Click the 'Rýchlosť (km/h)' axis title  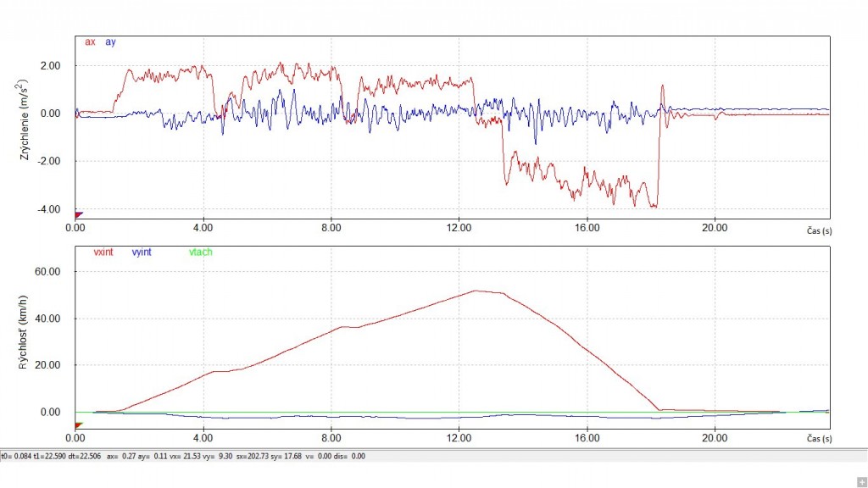tap(23, 332)
